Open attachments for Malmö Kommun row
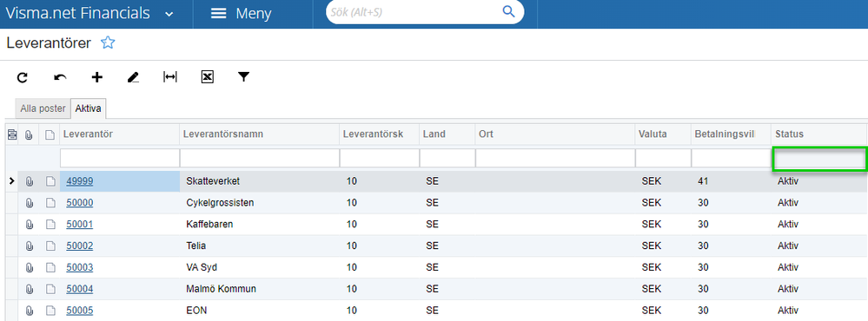 (30, 289)
